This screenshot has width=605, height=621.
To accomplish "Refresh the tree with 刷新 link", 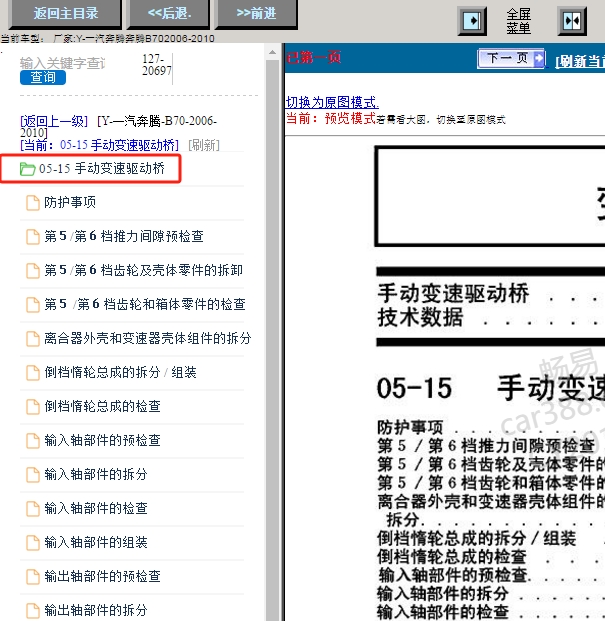I will [204, 145].
